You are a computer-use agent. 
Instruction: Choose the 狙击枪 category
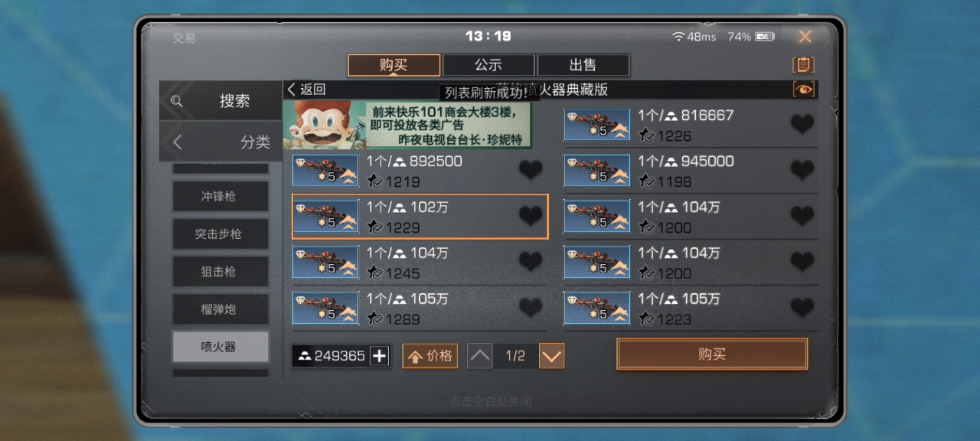click(x=220, y=272)
